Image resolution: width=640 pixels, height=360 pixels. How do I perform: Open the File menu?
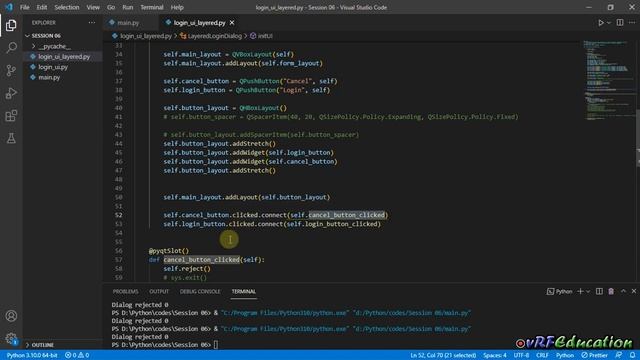coord(24,7)
